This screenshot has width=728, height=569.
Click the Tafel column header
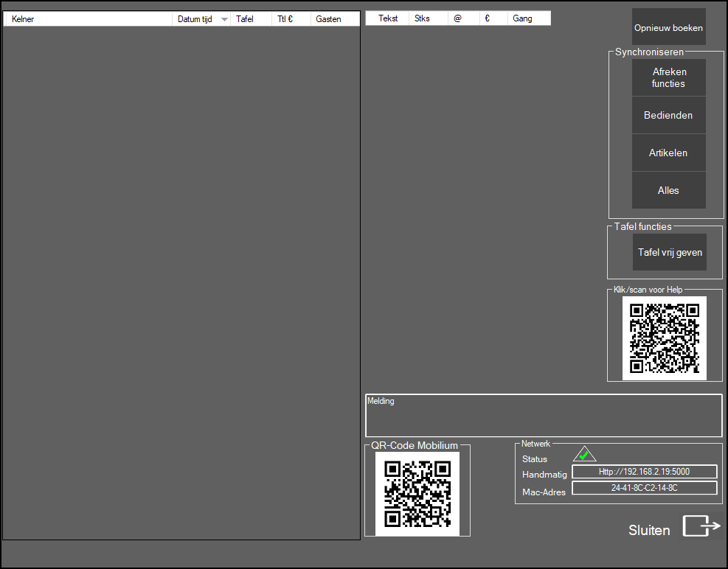click(252, 19)
